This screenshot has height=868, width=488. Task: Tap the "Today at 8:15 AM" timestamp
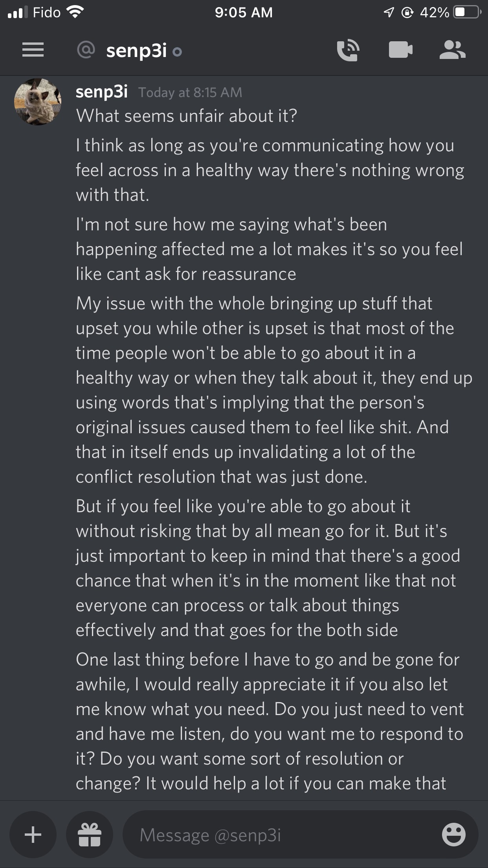tap(190, 92)
